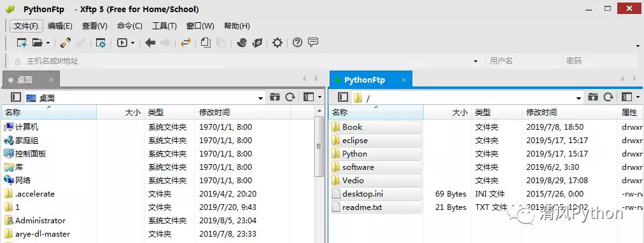The height and width of the screenshot is (243, 644).
Task: Select the software folder in PythonFtp
Action: click(377, 167)
